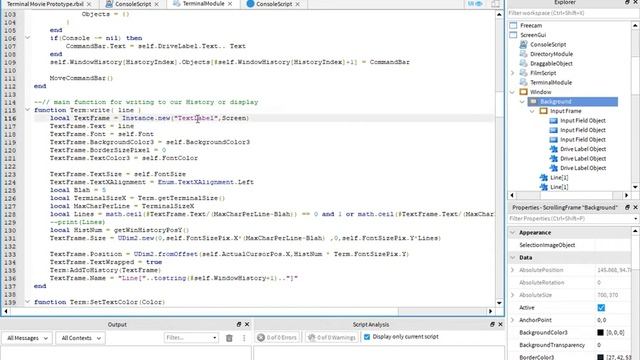Undock the Explorer panel
This screenshot has width=640, height=360.
pos(627,2)
